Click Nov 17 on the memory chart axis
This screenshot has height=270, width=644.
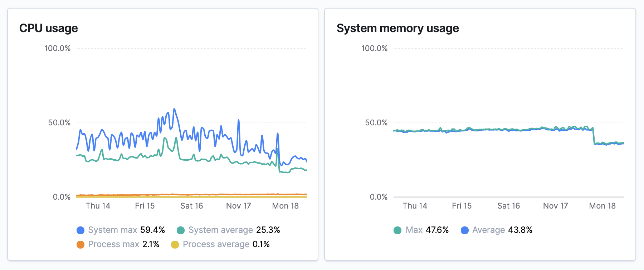[556, 206]
